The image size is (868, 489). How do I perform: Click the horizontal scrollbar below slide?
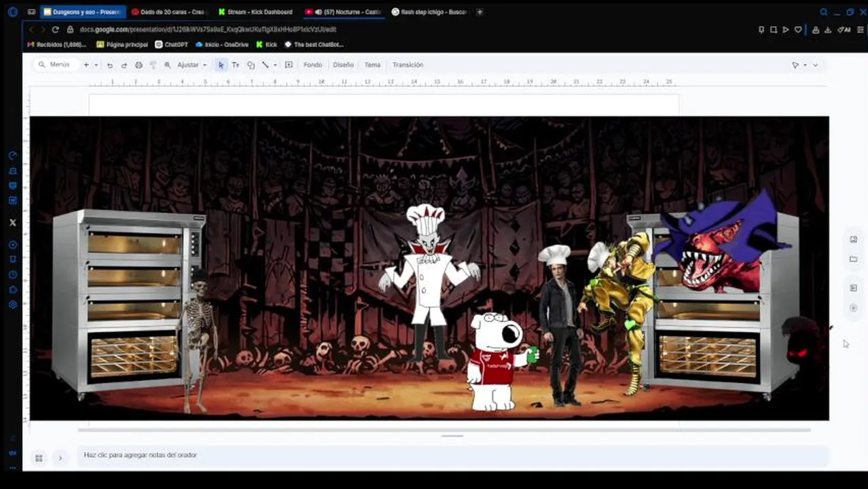pyautogui.click(x=445, y=430)
